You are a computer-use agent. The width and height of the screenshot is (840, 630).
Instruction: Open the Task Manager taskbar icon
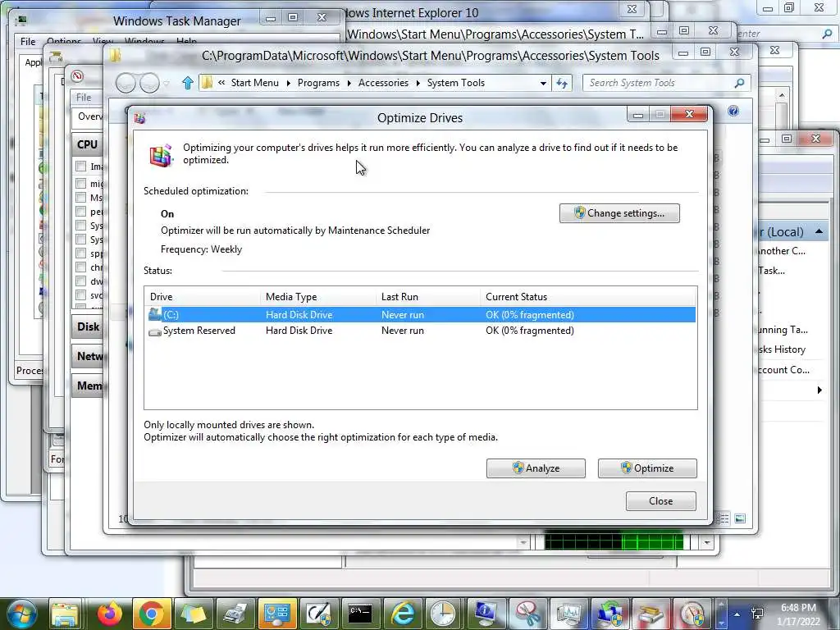coord(569,614)
